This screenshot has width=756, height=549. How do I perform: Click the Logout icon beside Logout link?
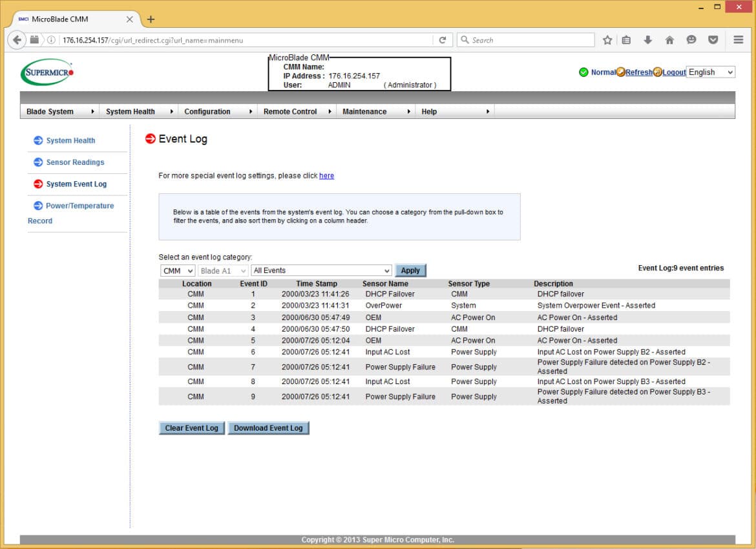(x=657, y=72)
